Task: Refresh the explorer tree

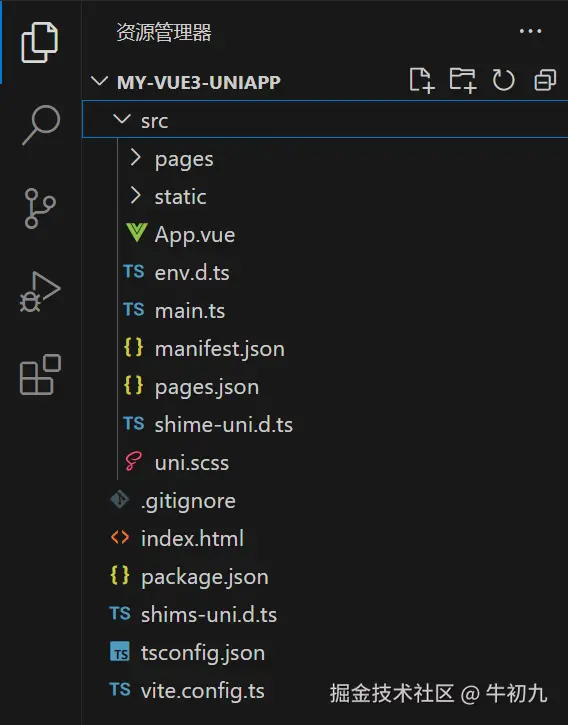Action: tap(503, 80)
